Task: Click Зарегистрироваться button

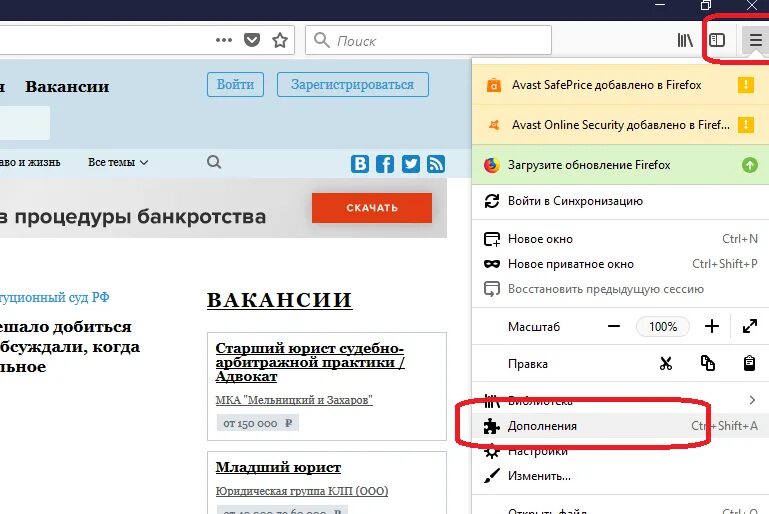Action: [x=353, y=84]
